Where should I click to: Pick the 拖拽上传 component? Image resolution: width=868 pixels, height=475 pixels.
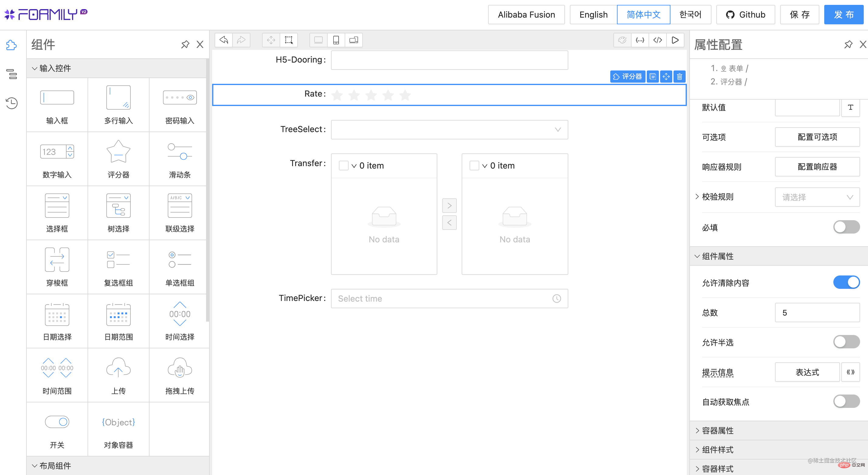180,375
